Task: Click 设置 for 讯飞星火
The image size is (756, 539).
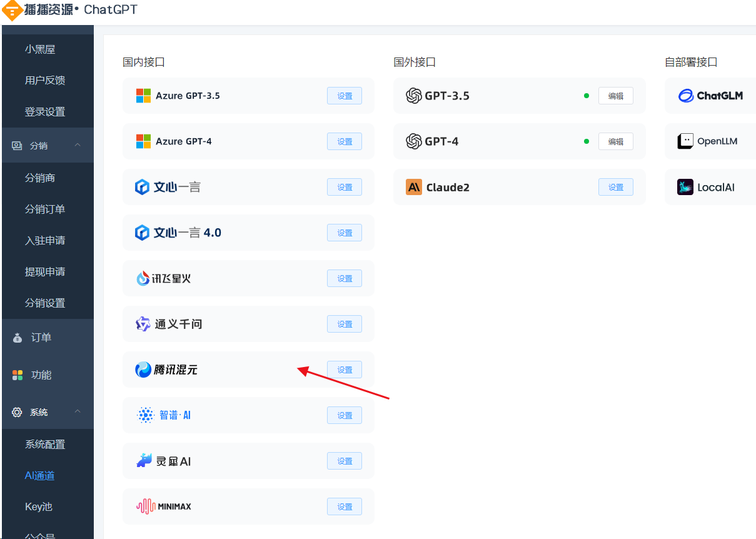Action: pyautogui.click(x=345, y=278)
